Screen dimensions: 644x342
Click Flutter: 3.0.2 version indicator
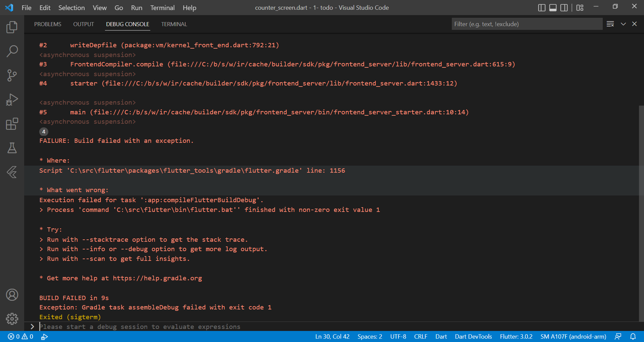516,337
